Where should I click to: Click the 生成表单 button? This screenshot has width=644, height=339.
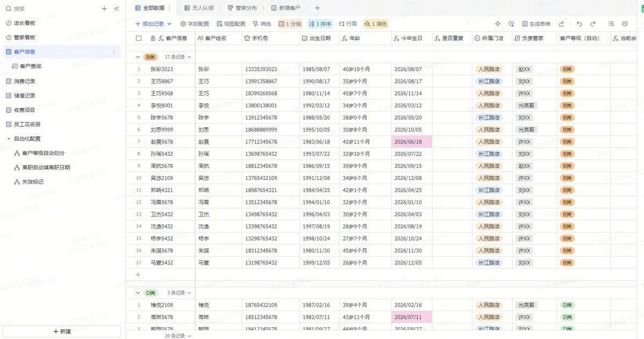coord(536,24)
